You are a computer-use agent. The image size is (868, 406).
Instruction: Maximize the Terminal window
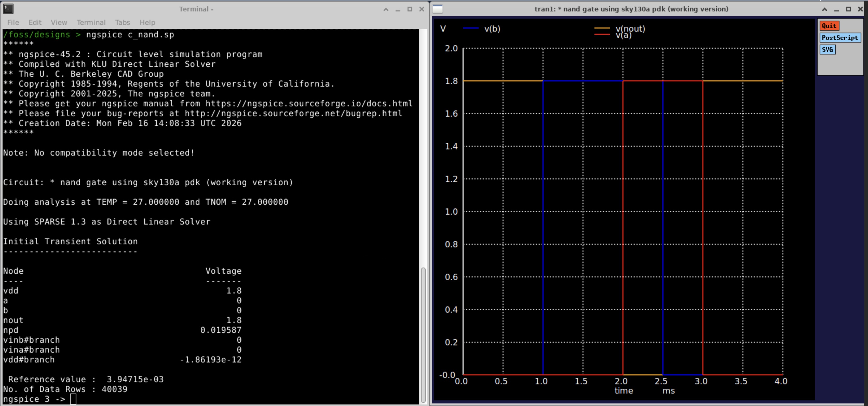[410, 9]
